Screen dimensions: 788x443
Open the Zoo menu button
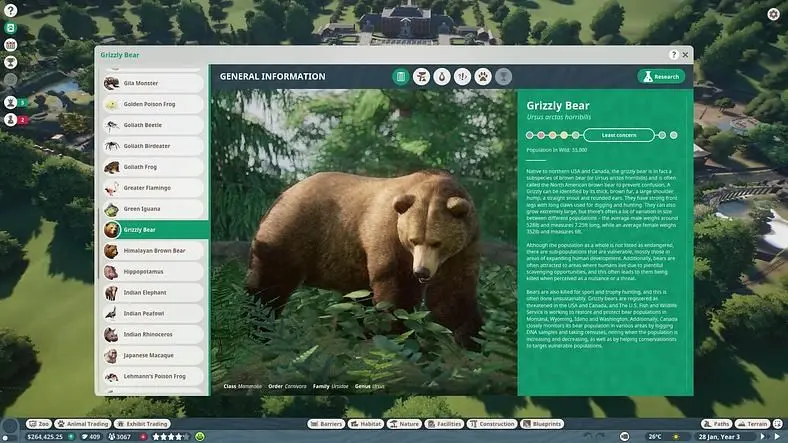pos(39,424)
